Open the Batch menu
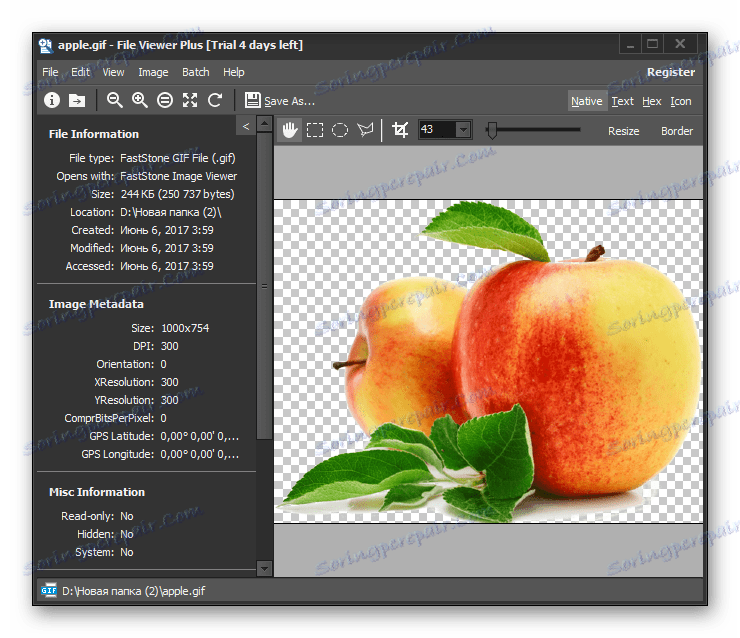 [195, 72]
